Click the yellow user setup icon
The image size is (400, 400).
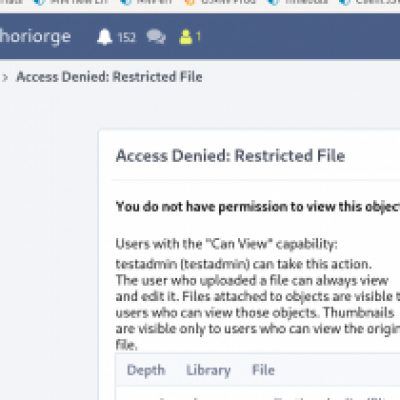[186, 37]
